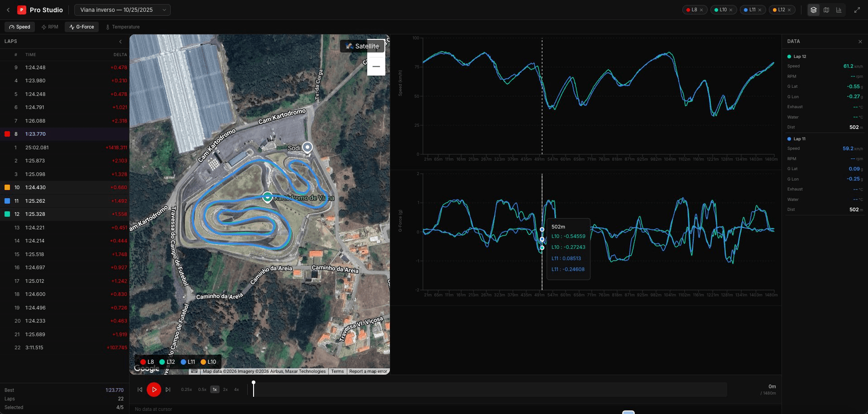Open the Viana inverso session dropdown
The image size is (868, 414).
click(x=122, y=10)
